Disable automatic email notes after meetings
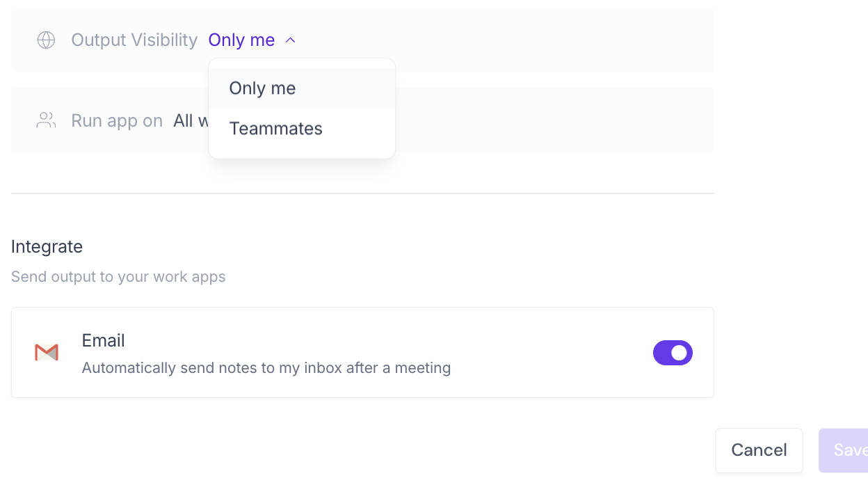 673,353
